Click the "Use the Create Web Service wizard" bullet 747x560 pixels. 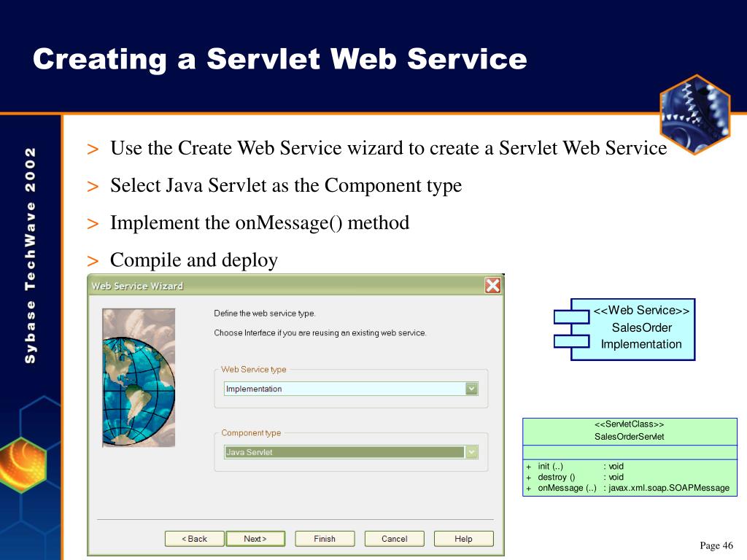(x=388, y=148)
